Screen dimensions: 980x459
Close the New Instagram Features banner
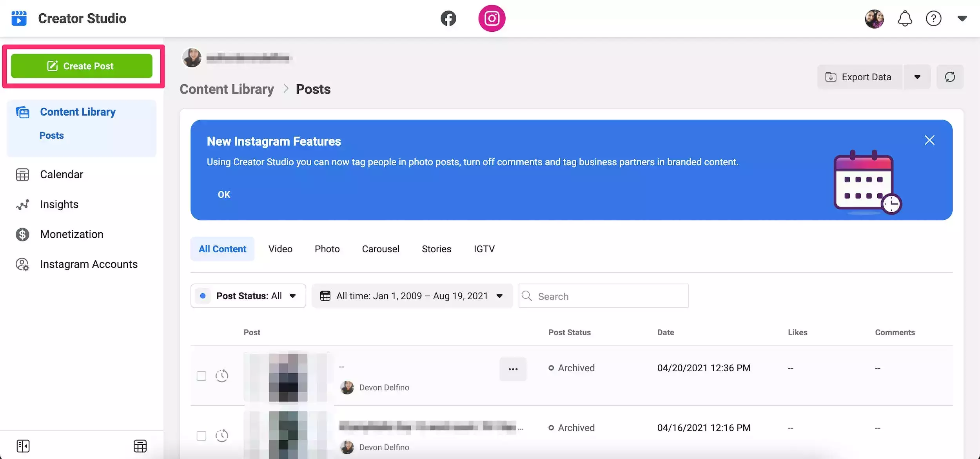[x=929, y=140]
